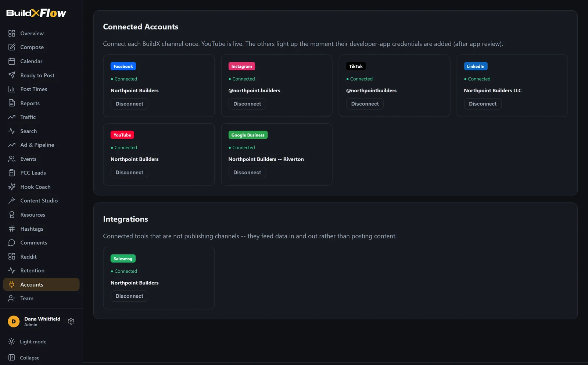
Task: Click the Search pulse icon
Action: coord(12,131)
